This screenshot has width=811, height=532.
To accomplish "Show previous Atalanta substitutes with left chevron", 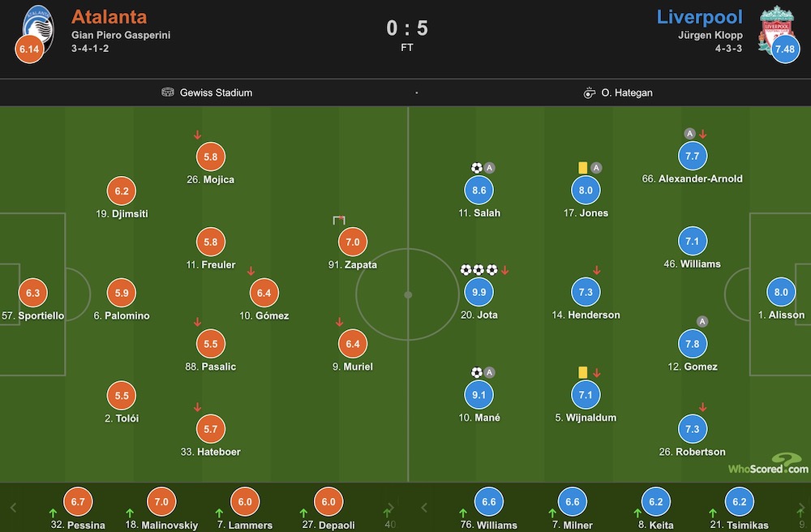I will tap(14, 508).
